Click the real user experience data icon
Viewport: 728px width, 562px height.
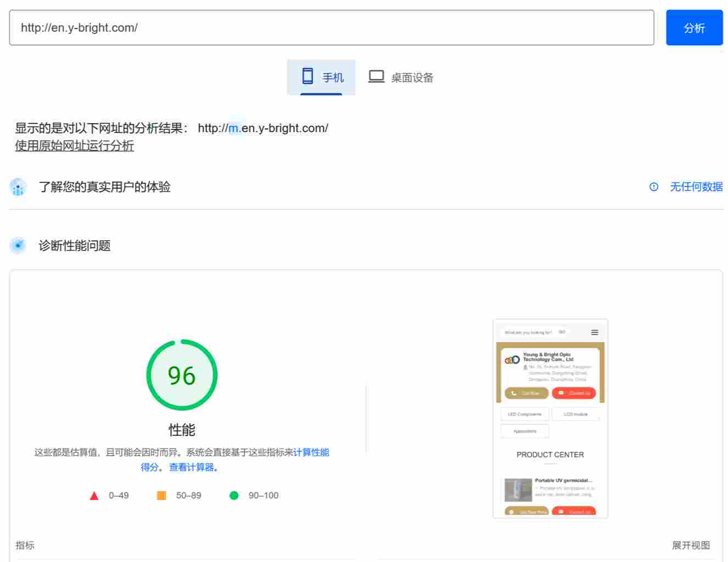point(18,187)
